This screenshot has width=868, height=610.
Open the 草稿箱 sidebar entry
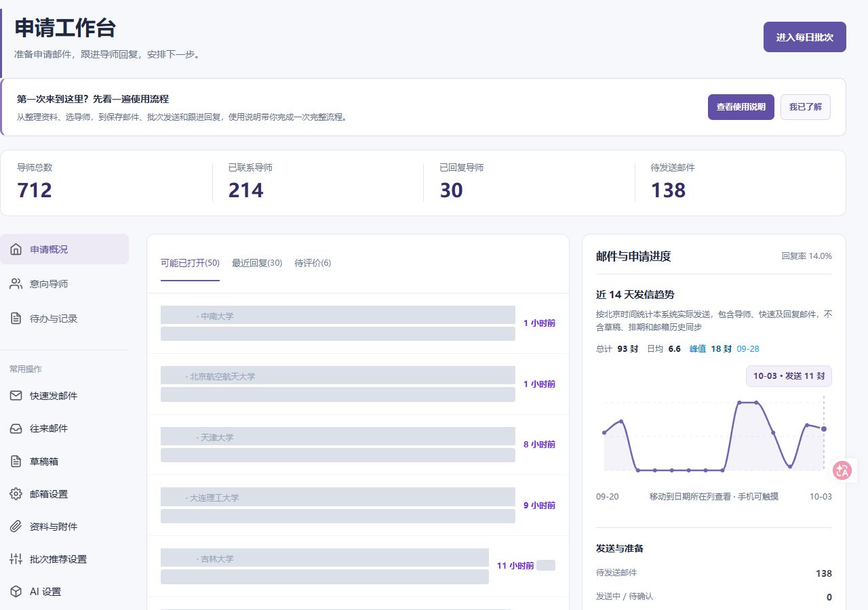[64, 462]
